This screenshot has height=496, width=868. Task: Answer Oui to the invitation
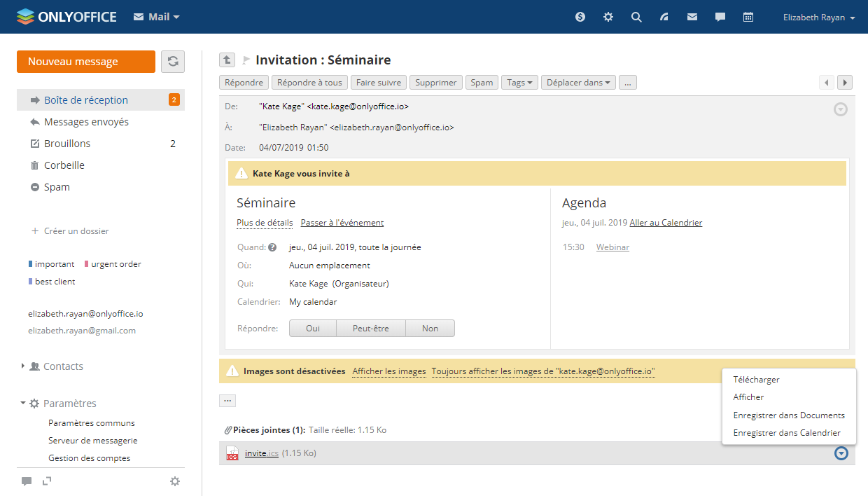pos(313,328)
